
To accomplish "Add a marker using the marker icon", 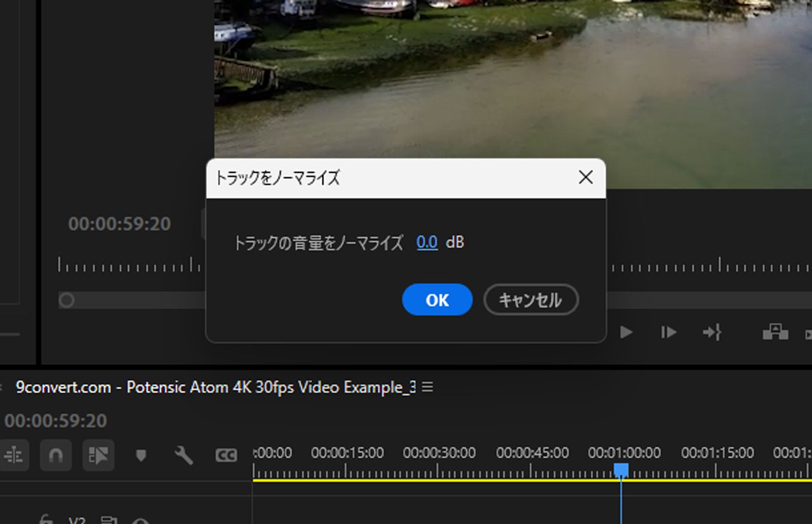I will (142, 456).
